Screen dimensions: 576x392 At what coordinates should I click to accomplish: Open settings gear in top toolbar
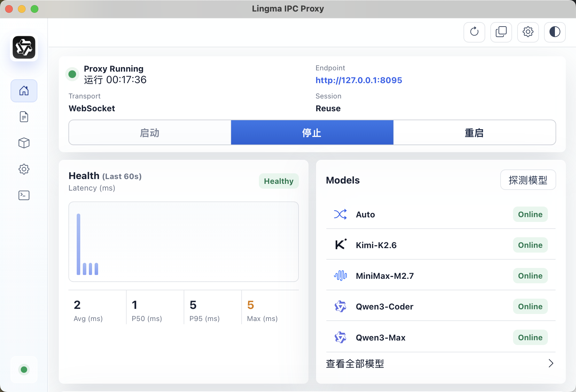528,32
